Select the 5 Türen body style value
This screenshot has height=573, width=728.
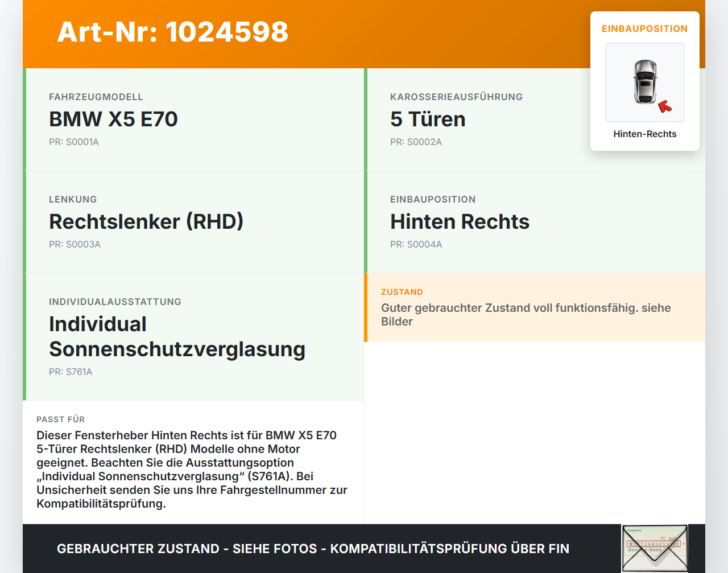click(428, 119)
